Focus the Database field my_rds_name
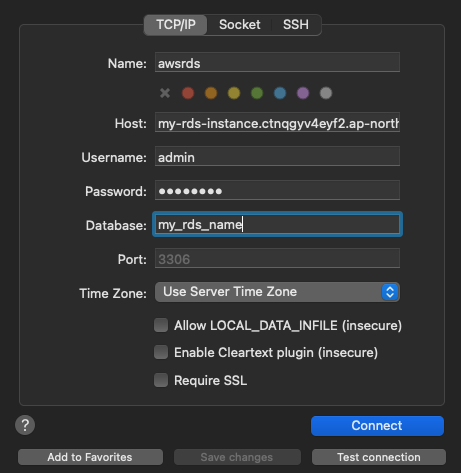461x473 pixels. (x=277, y=224)
